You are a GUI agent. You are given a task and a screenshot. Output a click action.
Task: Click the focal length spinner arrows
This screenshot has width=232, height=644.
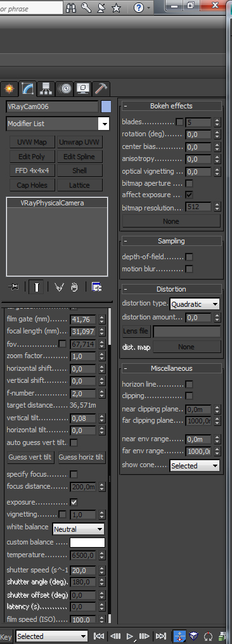[x=102, y=331]
